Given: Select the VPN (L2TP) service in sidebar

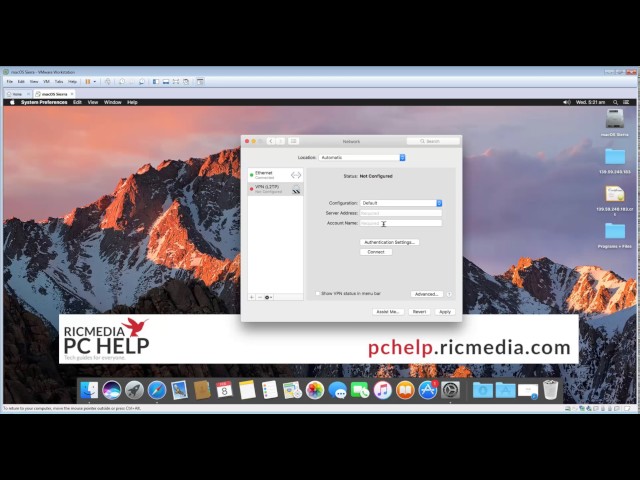Looking at the screenshot, I should [x=276, y=189].
